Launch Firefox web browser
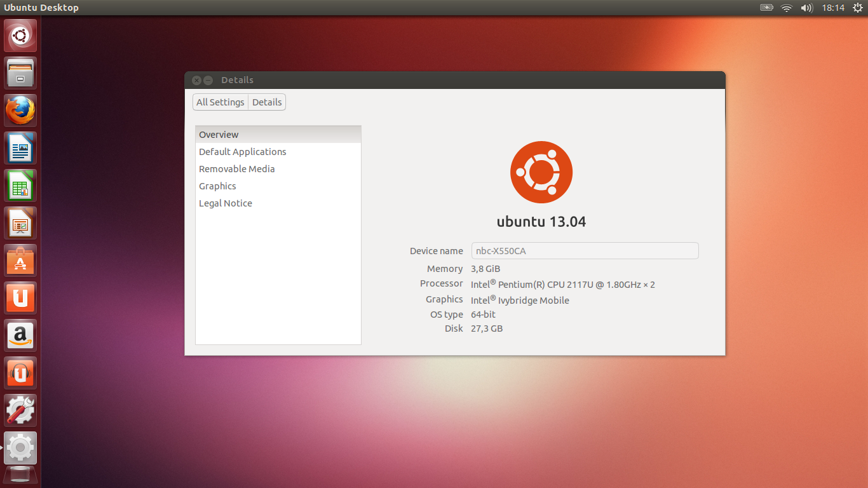 [20, 111]
